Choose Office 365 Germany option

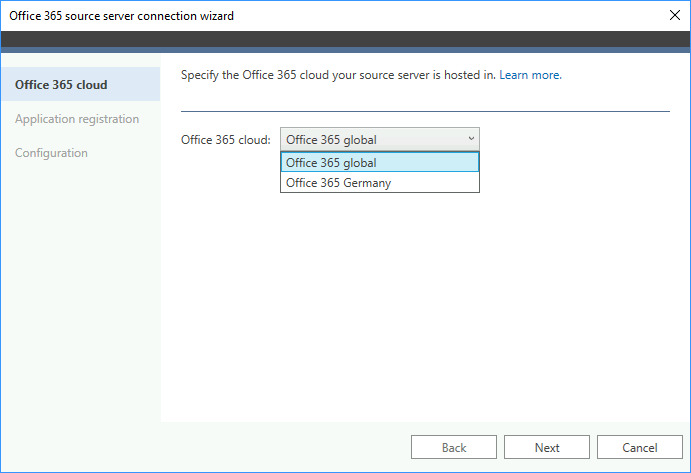tap(380, 182)
